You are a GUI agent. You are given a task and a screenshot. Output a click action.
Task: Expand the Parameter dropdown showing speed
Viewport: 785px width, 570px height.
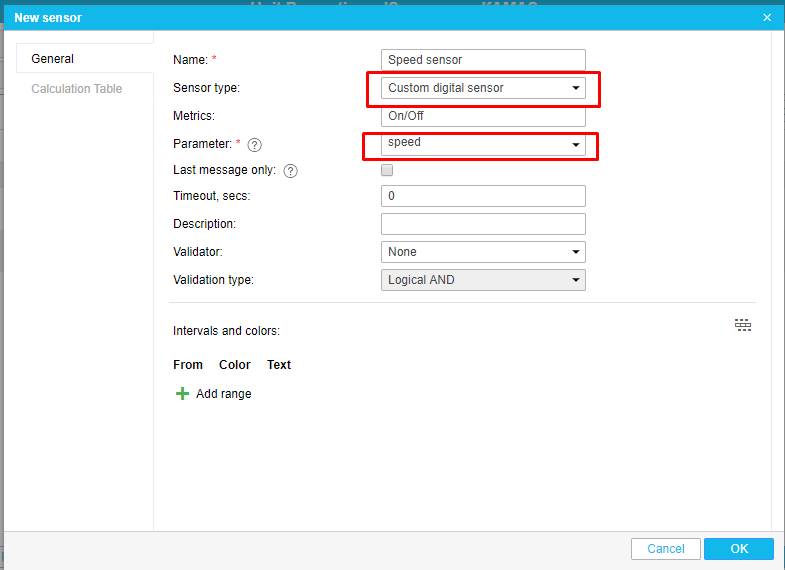pyautogui.click(x=483, y=145)
